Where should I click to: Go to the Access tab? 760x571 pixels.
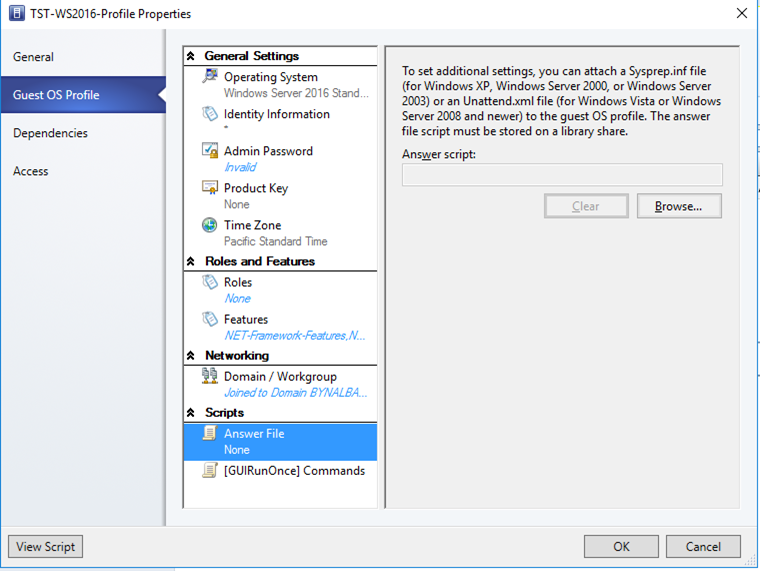[x=83, y=171]
